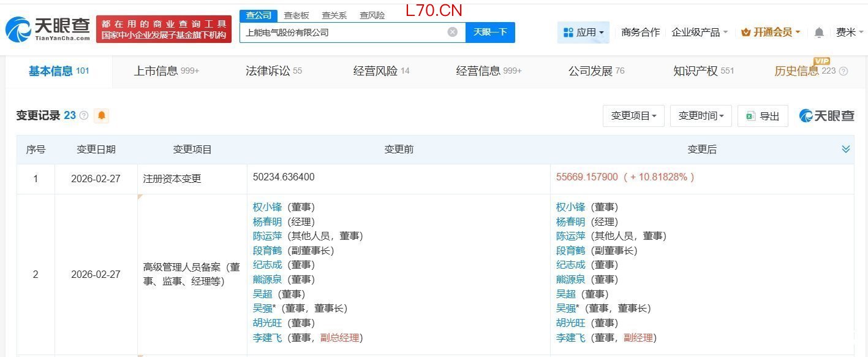This screenshot has height=357, width=868.
Task: Click the 天眼一下 search button
Action: 490,32
